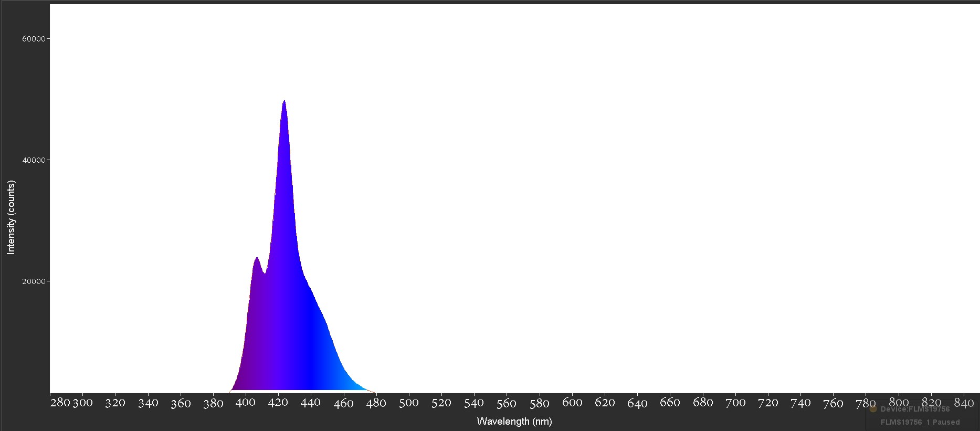Click the 320 wavelength tick label
The width and height of the screenshot is (980, 431).
click(x=115, y=403)
